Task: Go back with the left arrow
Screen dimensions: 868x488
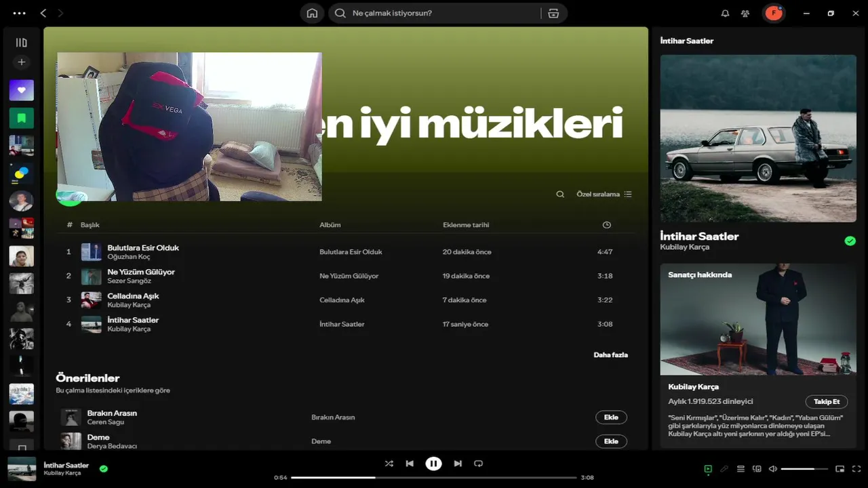Action: pos(43,13)
